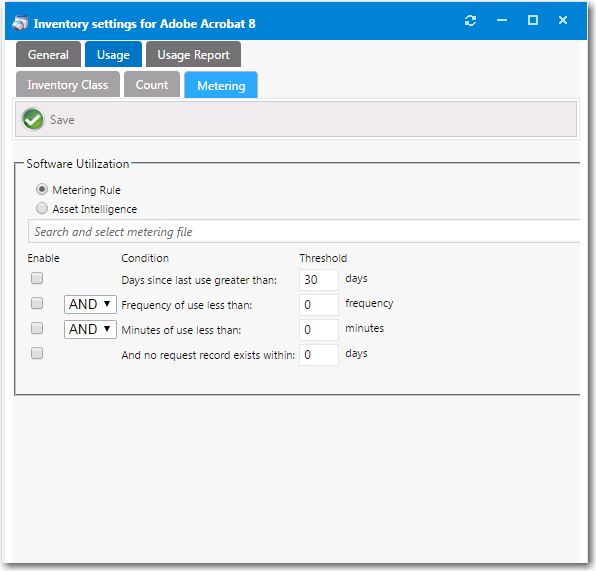Select the Asset Intelligence radio button

point(42,208)
